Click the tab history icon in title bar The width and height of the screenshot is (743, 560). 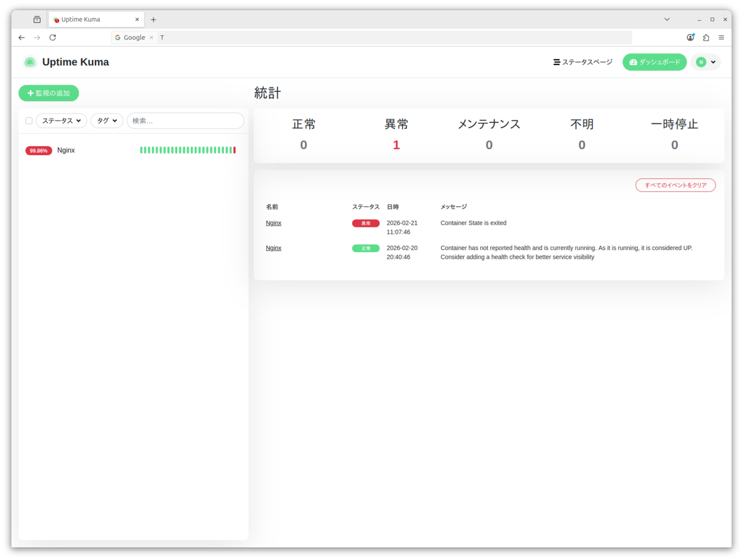pos(37,19)
